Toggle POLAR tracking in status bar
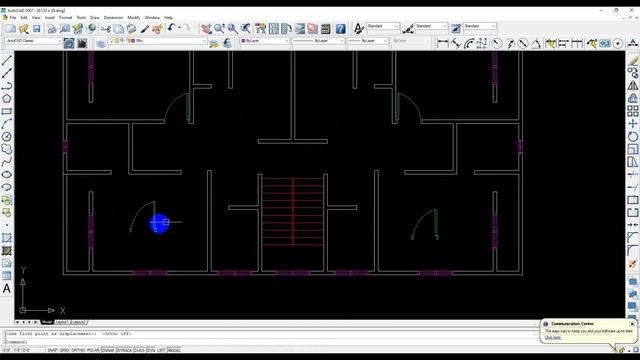Screen dimensions: 640x360 (93, 350)
